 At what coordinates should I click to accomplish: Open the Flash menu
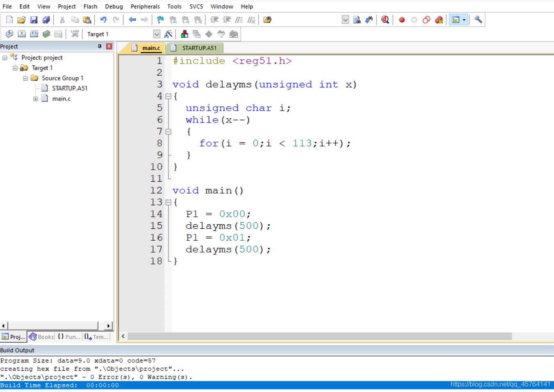90,7
